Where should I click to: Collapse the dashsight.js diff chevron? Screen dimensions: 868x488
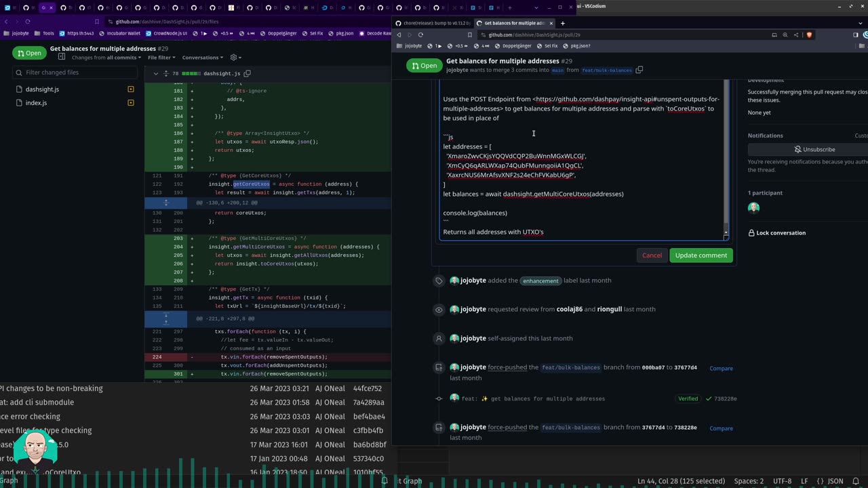[x=156, y=73]
